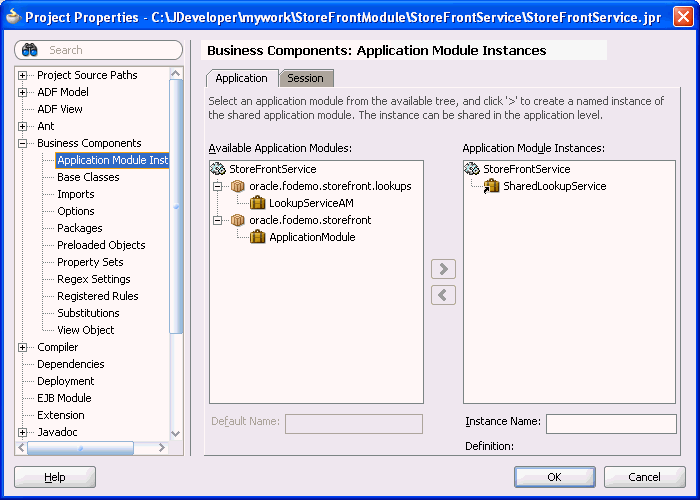Select Registered Rules tree item
Image resolution: width=700 pixels, height=500 pixels.
(97, 296)
